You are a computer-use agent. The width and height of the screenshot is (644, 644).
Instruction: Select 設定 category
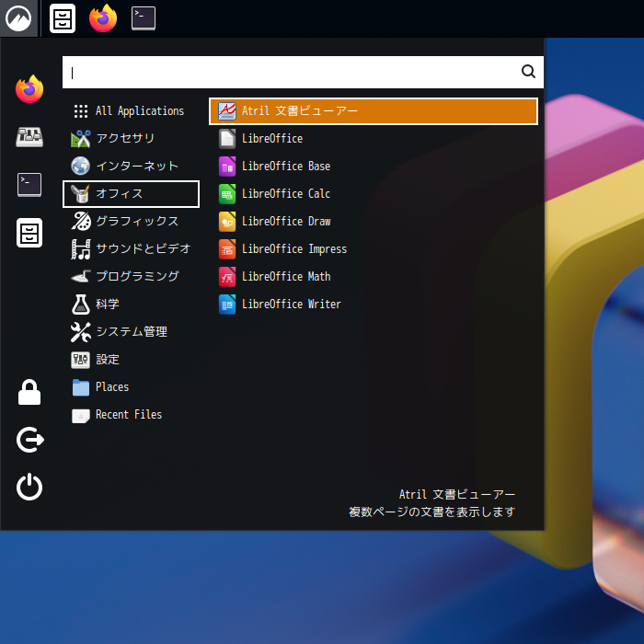click(131, 360)
